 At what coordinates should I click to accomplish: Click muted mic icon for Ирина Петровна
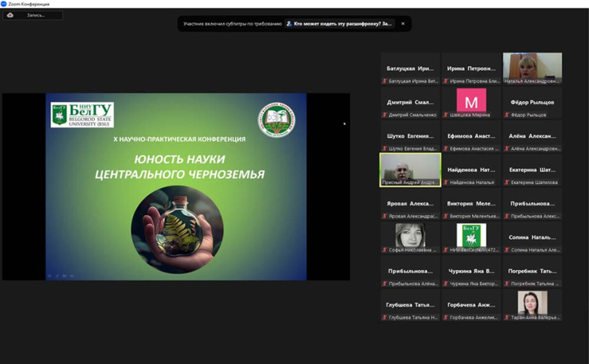(x=446, y=81)
